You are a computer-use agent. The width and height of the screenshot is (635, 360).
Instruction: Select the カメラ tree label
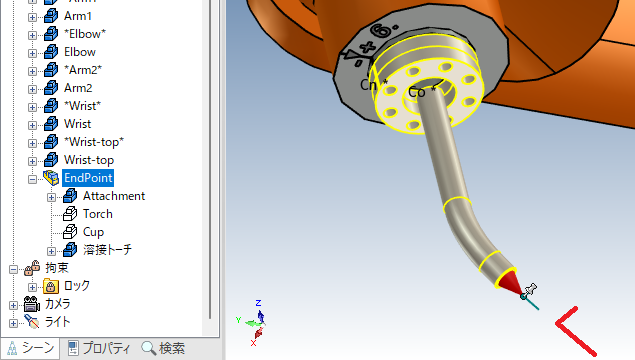[58, 304]
